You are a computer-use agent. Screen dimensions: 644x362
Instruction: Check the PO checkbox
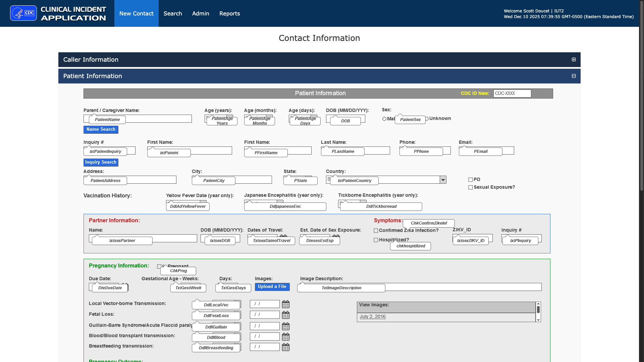point(470,180)
